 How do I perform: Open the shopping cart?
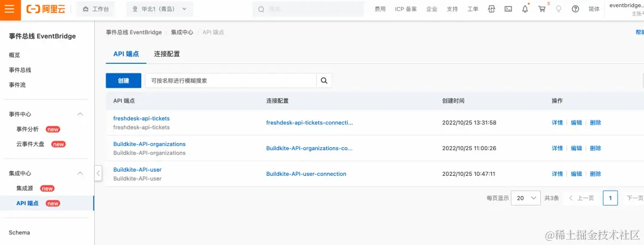pyautogui.click(x=542, y=9)
